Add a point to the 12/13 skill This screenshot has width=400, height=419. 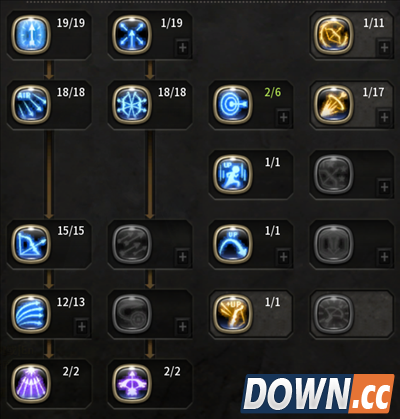coord(82,327)
